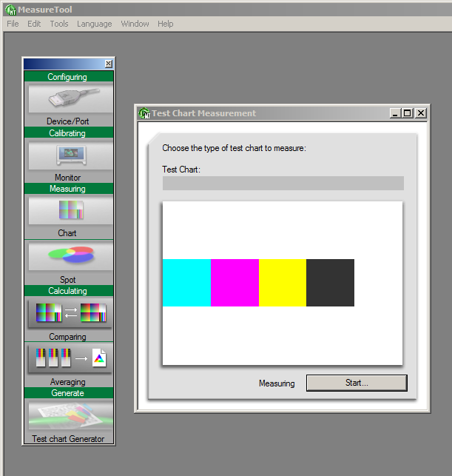Open the Monitor calibration icon
Image resolution: width=452 pixels, height=476 pixels.
point(70,155)
